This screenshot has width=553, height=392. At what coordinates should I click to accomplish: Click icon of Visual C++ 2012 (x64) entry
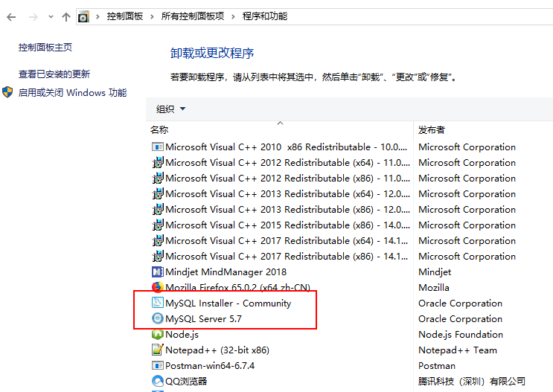157,162
